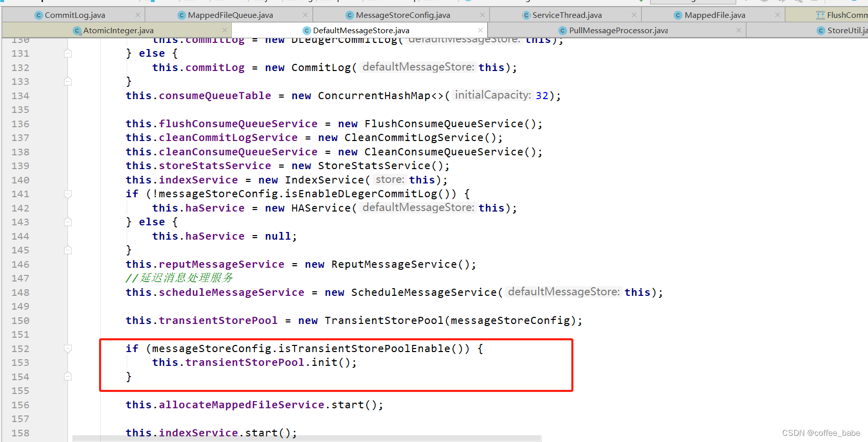Switch to the CommitLog.java tab
This screenshot has height=442, width=868.
click(x=75, y=15)
